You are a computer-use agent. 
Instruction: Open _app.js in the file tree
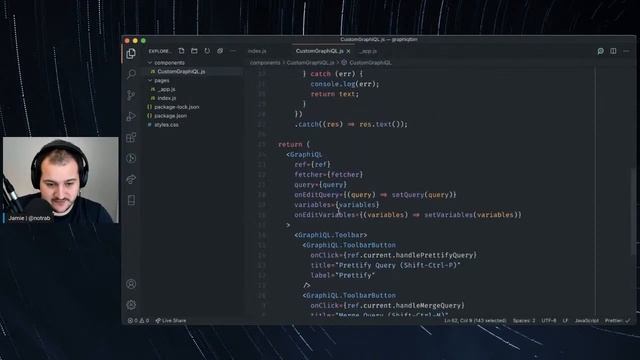click(166, 89)
